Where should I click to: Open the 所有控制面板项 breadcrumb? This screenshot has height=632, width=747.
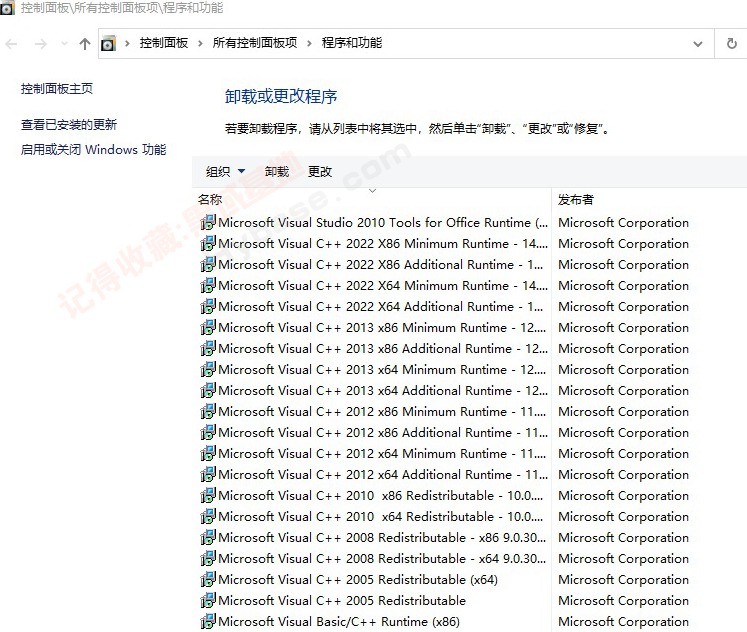pyautogui.click(x=255, y=43)
